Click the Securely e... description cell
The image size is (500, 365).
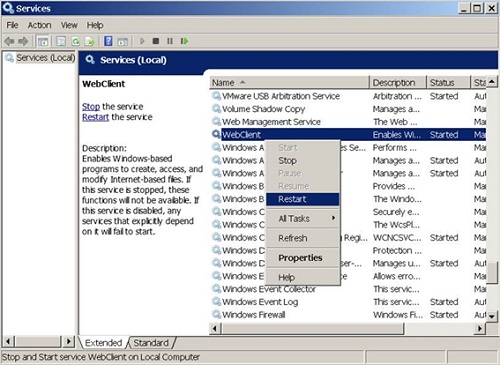tap(396, 212)
